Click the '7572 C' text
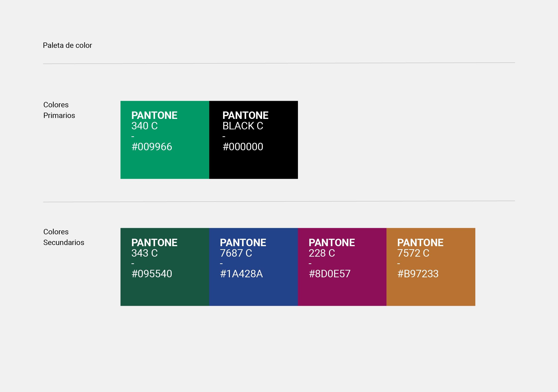The height and width of the screenshot is (392, 558). click(413, 253)
